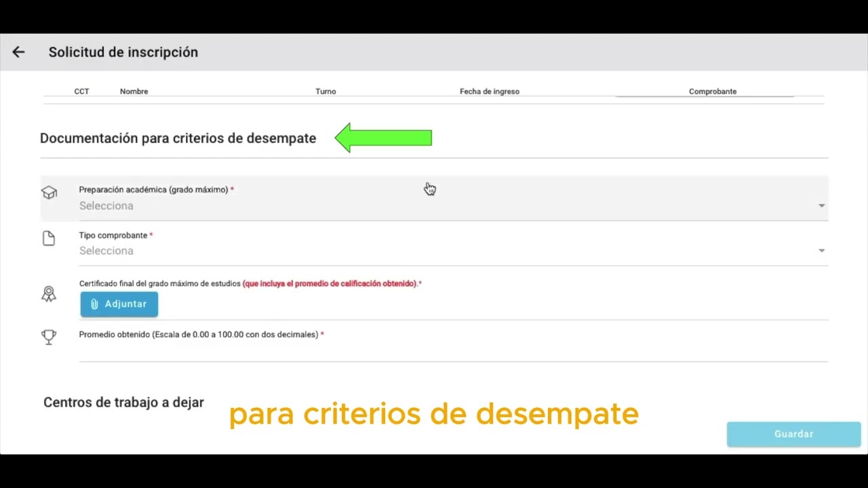This screenshot has width=868, height=488.
Task: Click the Solicitud de inscripción title
Action: [123, 52]
